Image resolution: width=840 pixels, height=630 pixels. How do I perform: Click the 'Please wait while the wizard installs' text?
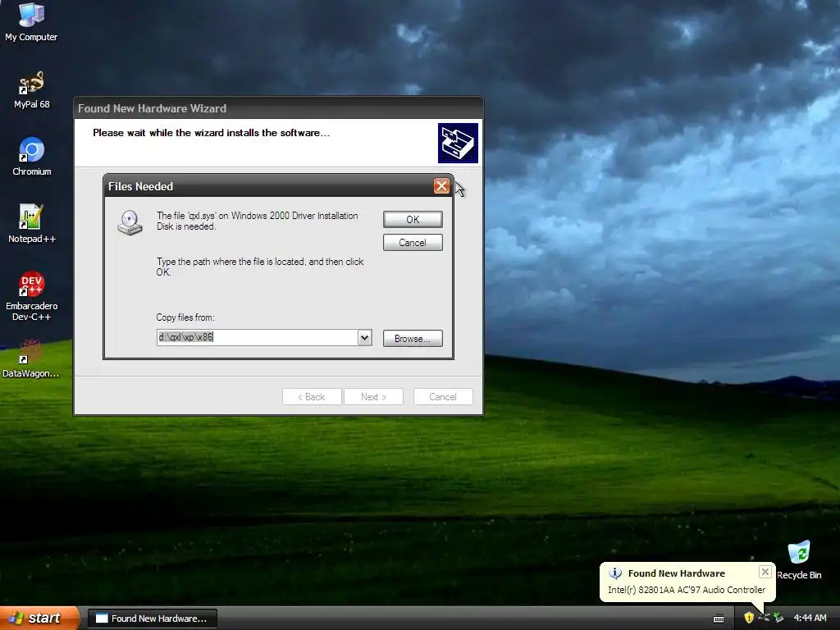[211, 133]
